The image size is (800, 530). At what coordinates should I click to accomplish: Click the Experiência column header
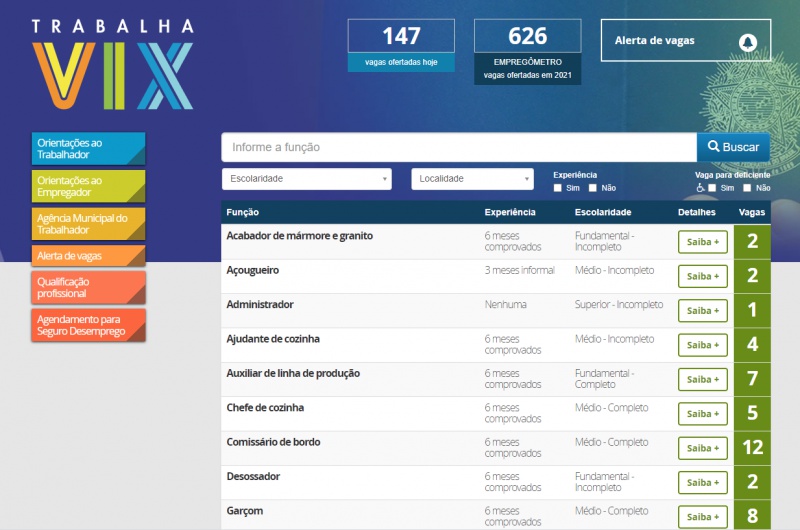tap(510, 212)
